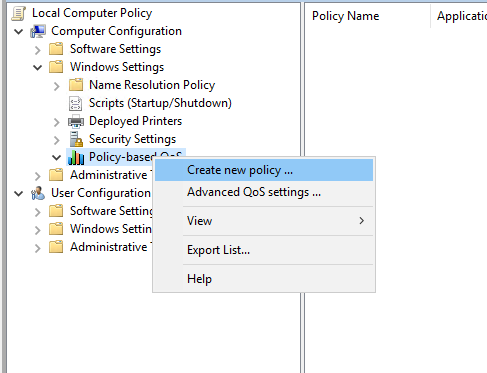
Task: Open Advanced QoS settings from context menu
Action: 264,192
